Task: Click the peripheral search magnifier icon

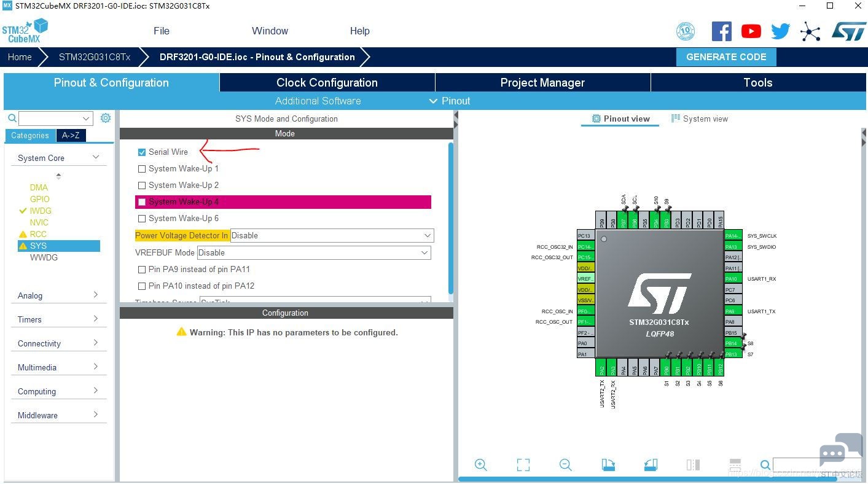Action: (12, 118)
